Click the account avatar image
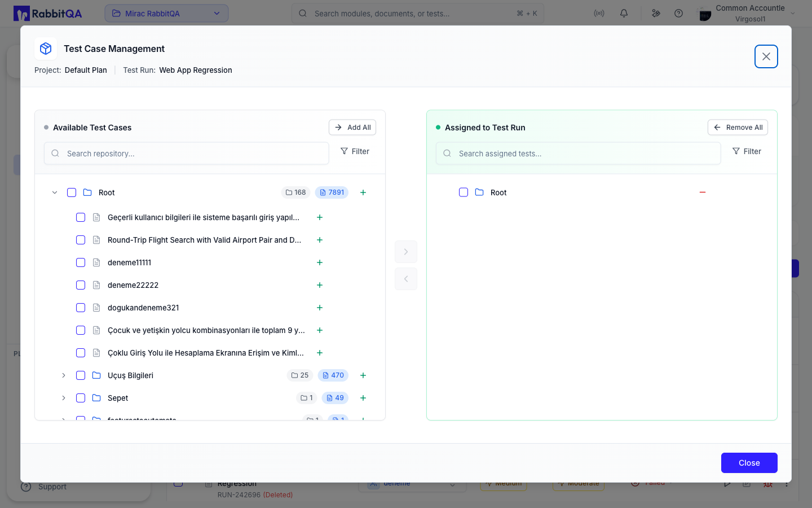812x508 pixels. click(705, 14)
